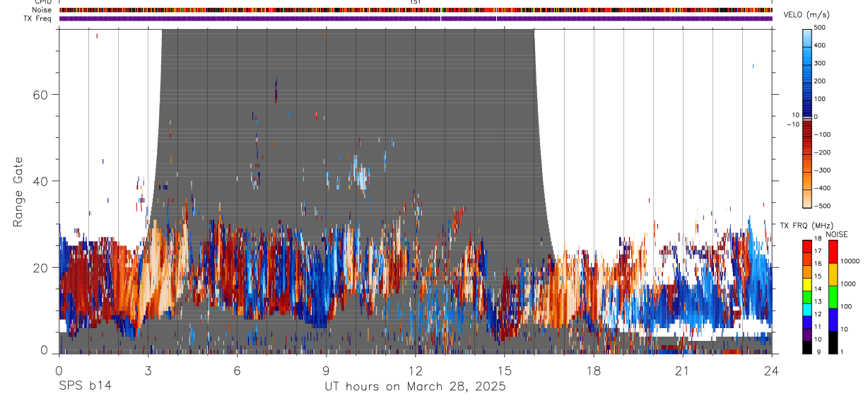Viewport: 868px width, 401px height.
Task: Click the x-axis hour label 15
Action: pos(504,370)
